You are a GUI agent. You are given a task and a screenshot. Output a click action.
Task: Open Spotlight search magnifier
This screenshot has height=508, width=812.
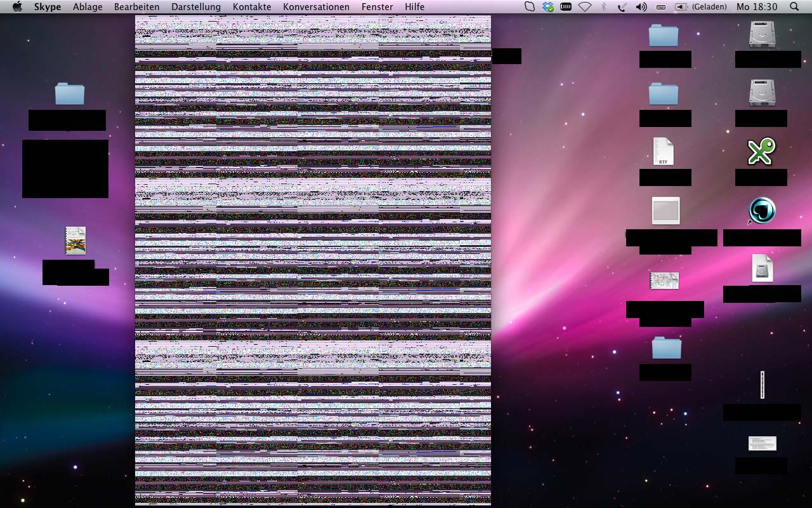click(x=794, y=6)
